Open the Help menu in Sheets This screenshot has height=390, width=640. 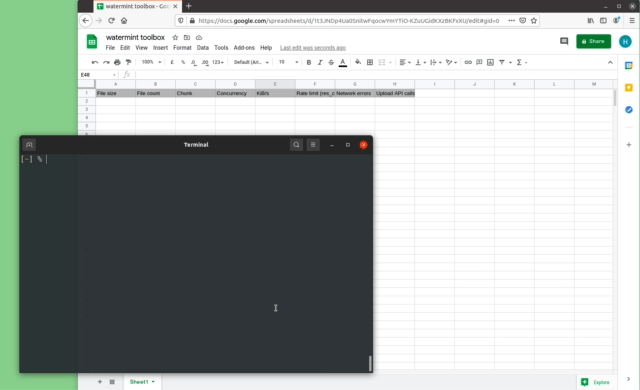coord(266,48)
